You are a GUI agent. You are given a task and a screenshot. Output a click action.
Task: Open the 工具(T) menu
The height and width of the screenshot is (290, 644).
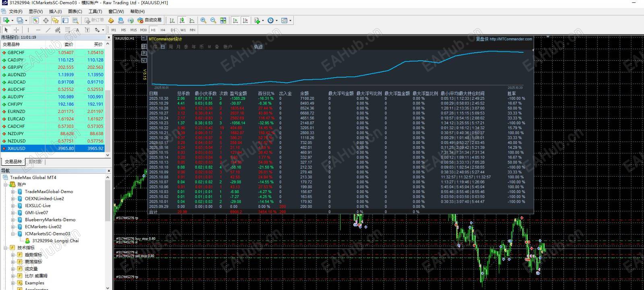[95, 11]
